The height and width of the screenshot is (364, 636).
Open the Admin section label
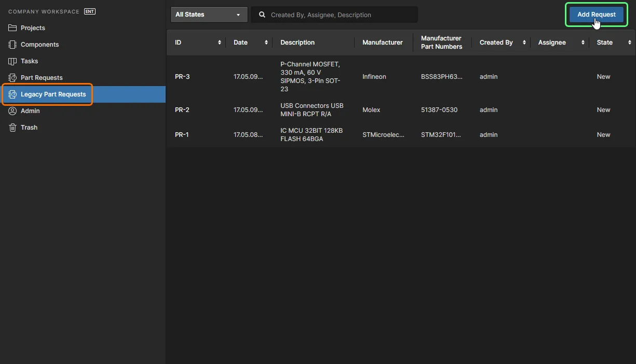click(30, 111)
